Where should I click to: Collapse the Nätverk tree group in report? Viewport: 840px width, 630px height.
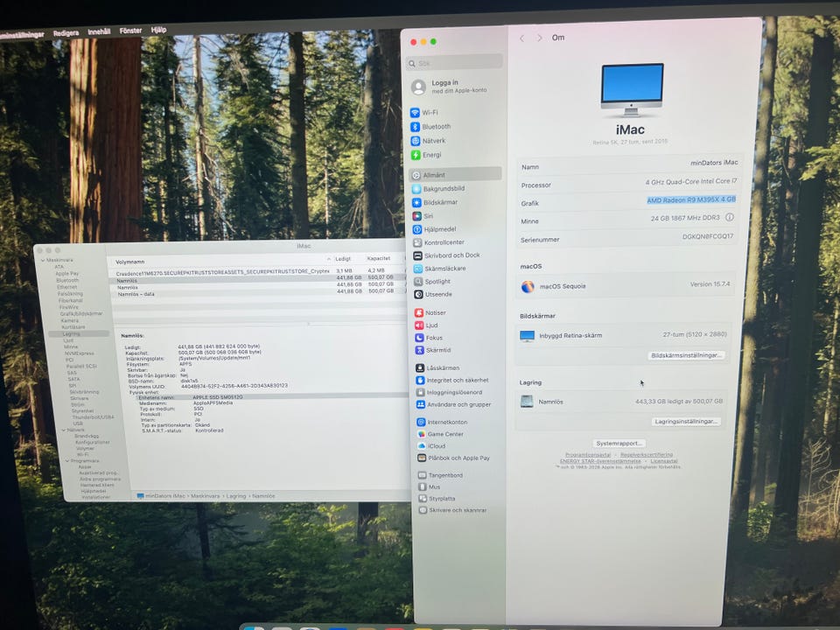coord(64,430)
